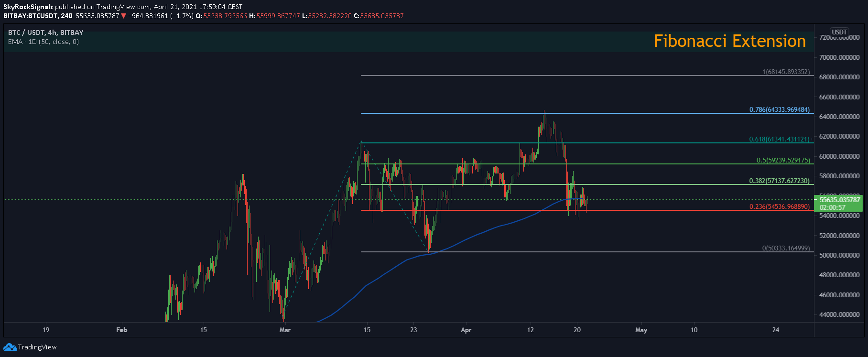Click the 48000.000000 price axis label
The height and width of the screenshot is (357, 868).
[x=839, y=275]
